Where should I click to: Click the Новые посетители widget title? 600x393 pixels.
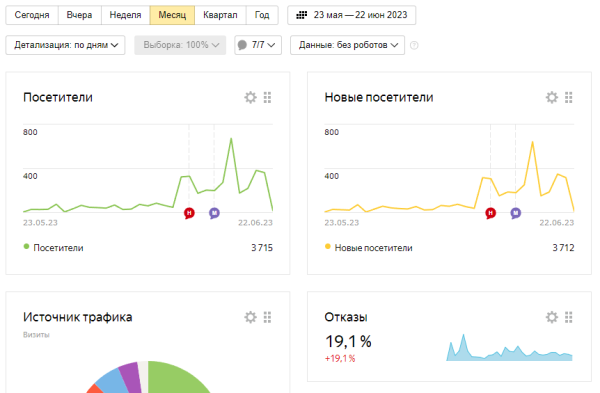(379, 97)
